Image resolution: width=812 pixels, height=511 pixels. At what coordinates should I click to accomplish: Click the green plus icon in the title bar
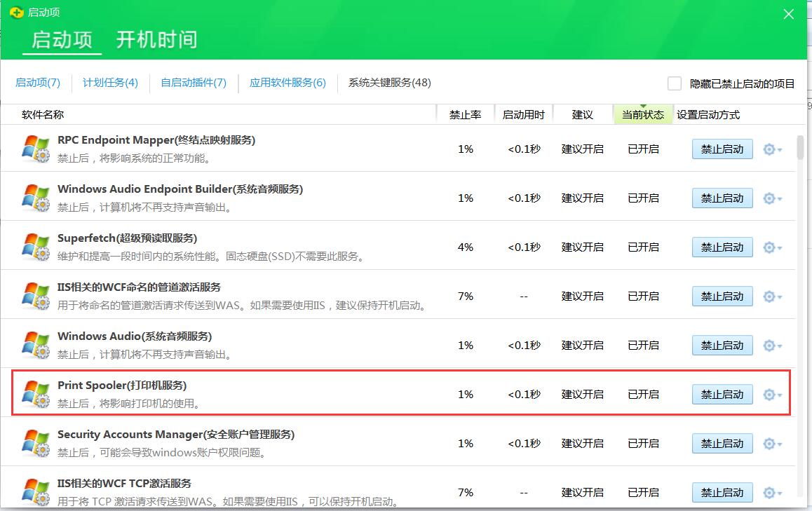(x=16, y=12)
